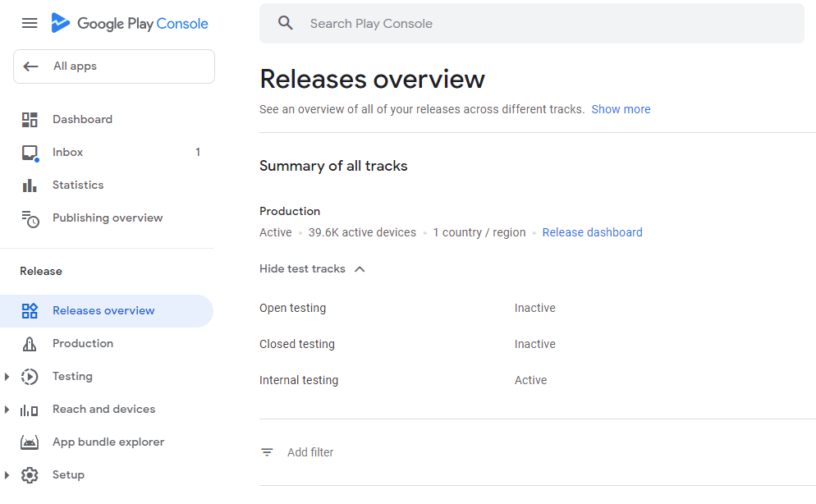Click Active status for Internal testing
Image resolution: width=816 pixels, height=504 pixels.
pyautogui.click(x=531, y=380)
